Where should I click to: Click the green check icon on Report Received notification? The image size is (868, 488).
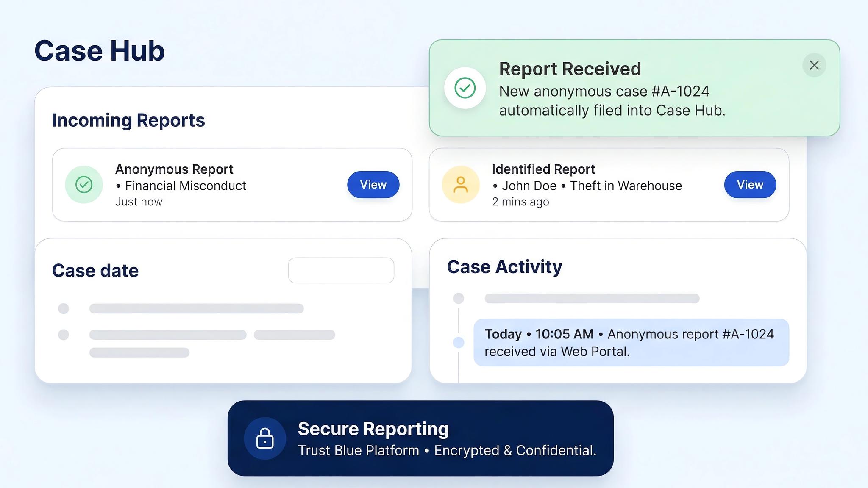pyautogui.click(x=465, y=88)
